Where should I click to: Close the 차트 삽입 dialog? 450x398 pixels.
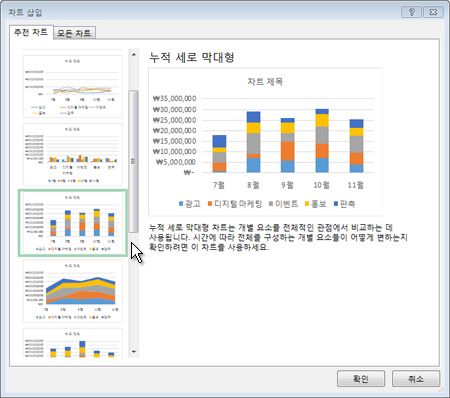433,12
